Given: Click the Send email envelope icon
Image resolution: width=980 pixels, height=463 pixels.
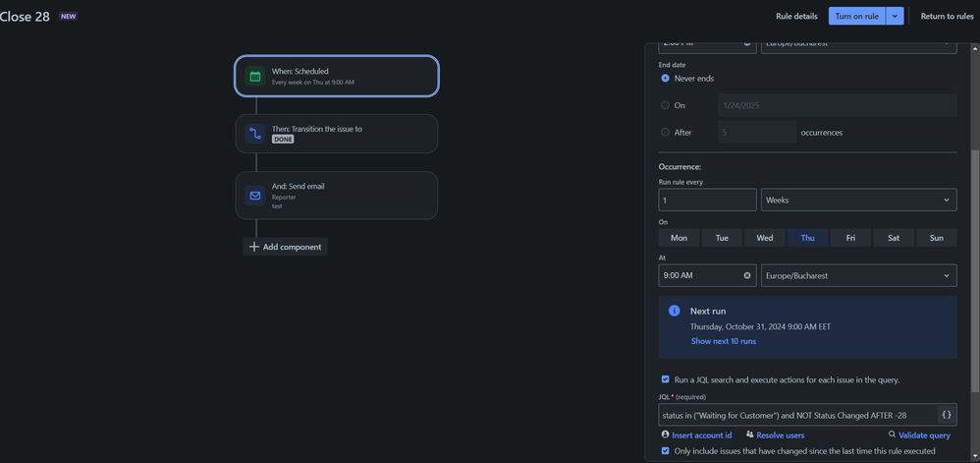Looking at the screenshot, I should click(255, 196).
